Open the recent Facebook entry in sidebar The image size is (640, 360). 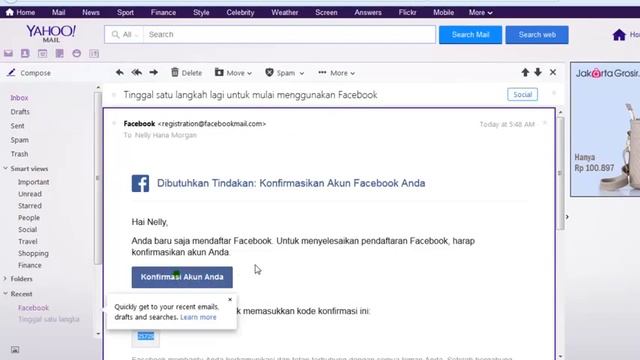point(33,308)
